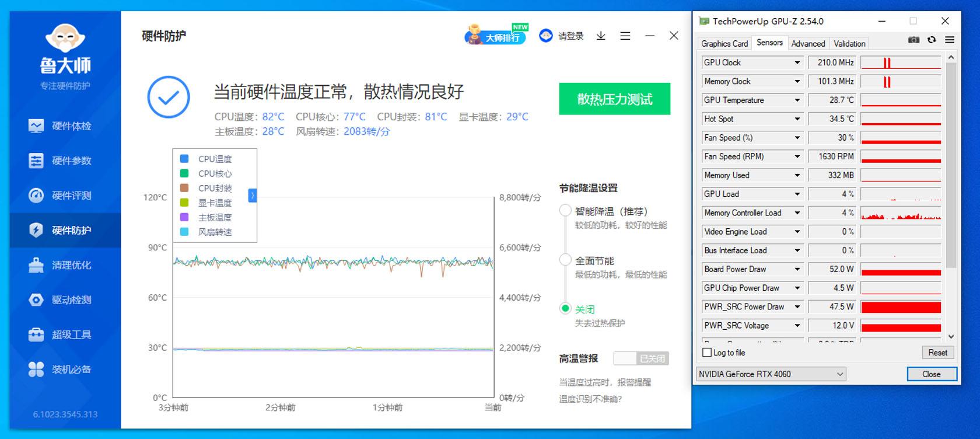Toggle 显卡温度 legend swatch
Screen dimensions: 980x439
(184, 203)
